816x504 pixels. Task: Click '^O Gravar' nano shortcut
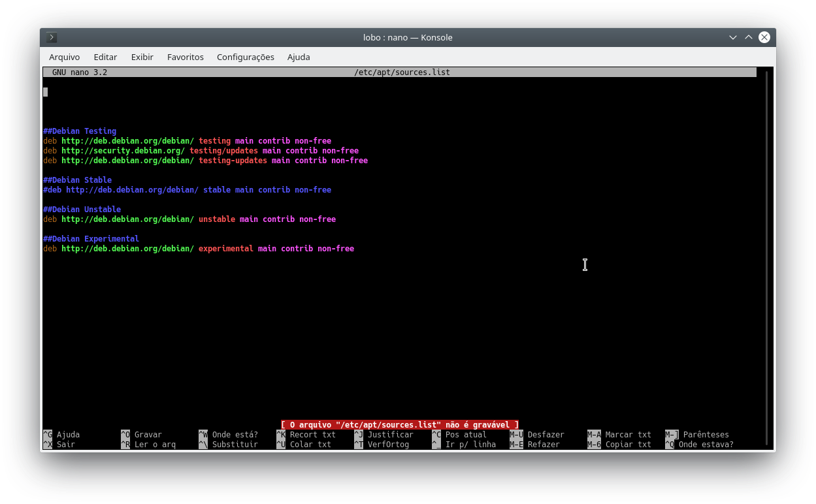tap(141, 435)
